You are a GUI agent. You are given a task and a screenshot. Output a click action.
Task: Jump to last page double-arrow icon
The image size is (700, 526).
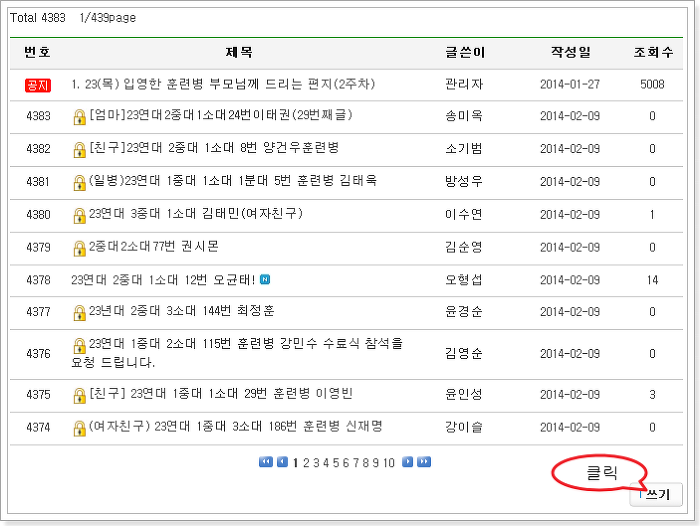pyautogui.click(x=424, y=462)
